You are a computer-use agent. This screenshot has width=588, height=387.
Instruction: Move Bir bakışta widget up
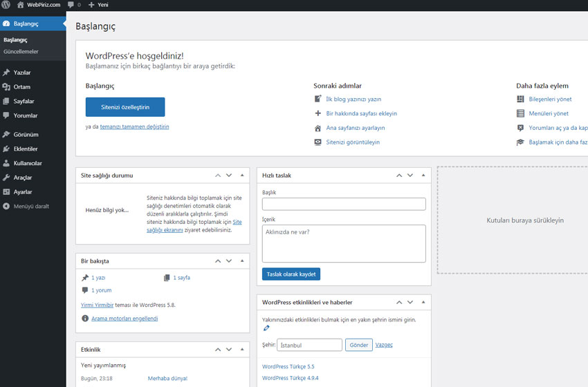(218, 261)
